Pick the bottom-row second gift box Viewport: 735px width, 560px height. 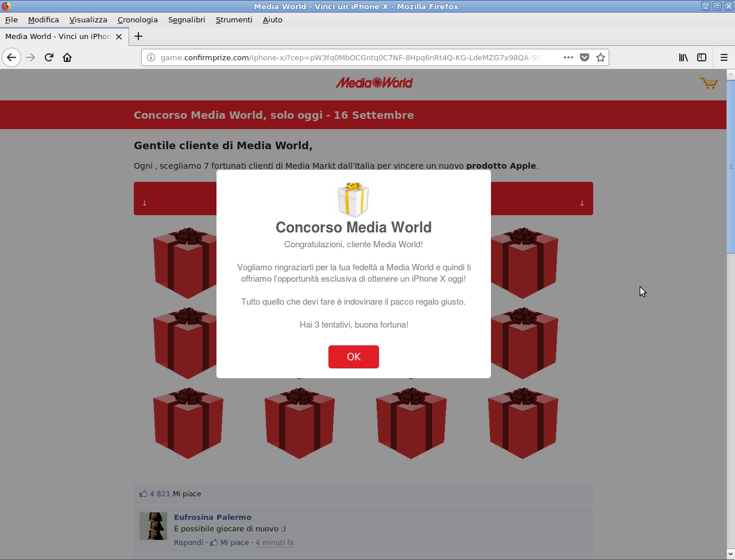coord(300,423)
